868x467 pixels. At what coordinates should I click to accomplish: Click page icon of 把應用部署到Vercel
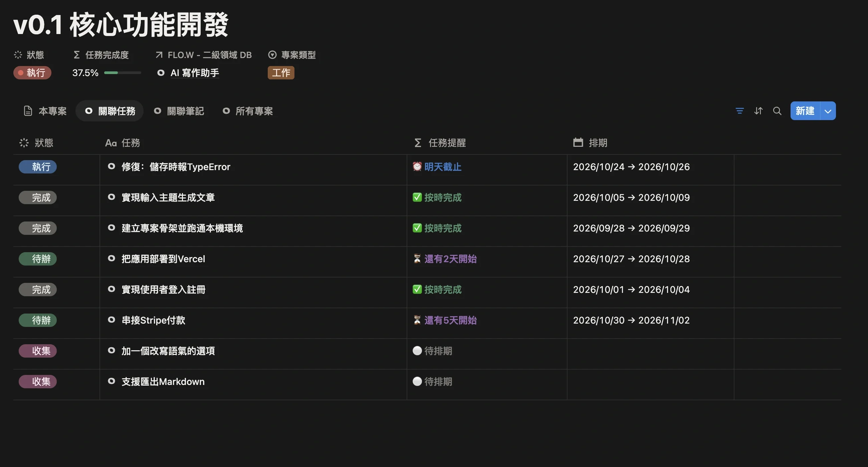[111, 258]
